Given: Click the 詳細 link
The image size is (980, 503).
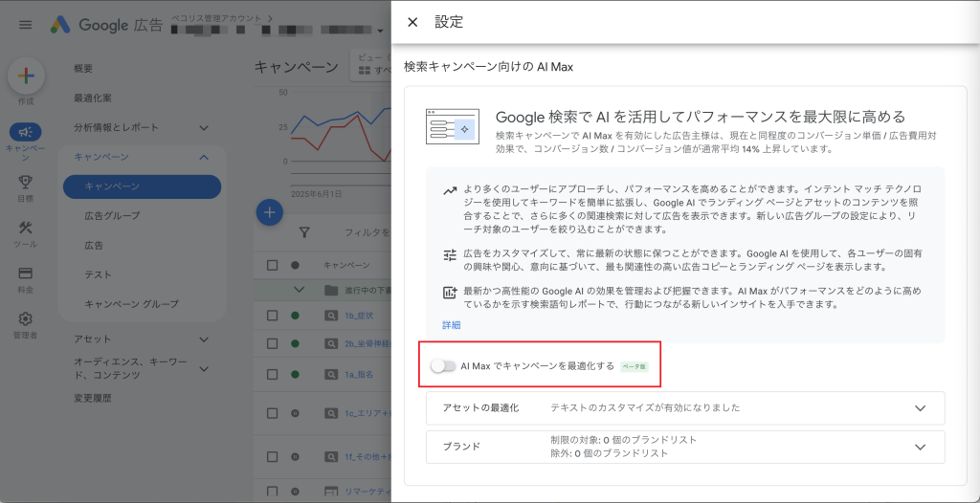Looking at the screenshot, I should point(452,325).
